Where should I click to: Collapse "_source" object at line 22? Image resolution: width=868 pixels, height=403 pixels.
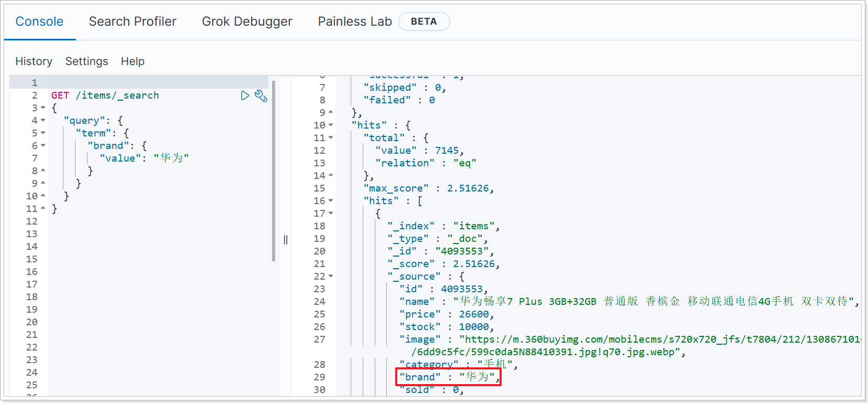[331, 276]
